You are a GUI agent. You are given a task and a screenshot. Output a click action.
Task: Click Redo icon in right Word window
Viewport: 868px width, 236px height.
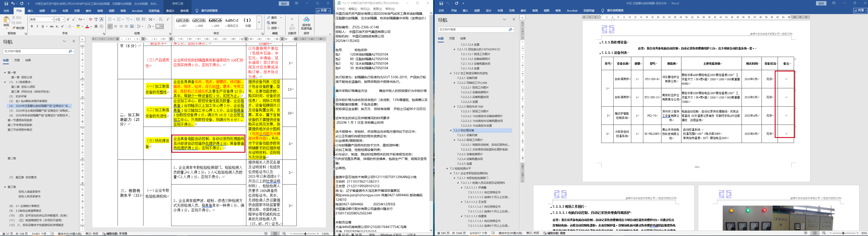click(x=456, y=3)
